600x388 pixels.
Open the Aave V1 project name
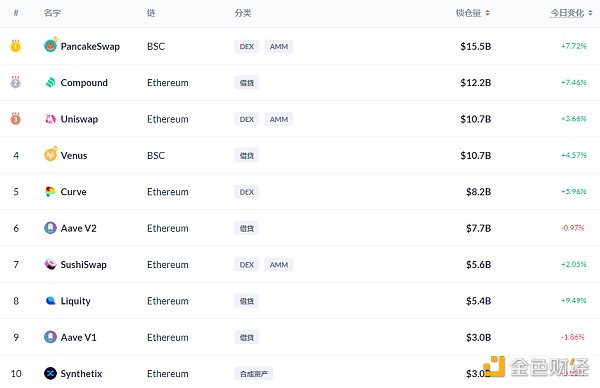[x=78, y=337]
